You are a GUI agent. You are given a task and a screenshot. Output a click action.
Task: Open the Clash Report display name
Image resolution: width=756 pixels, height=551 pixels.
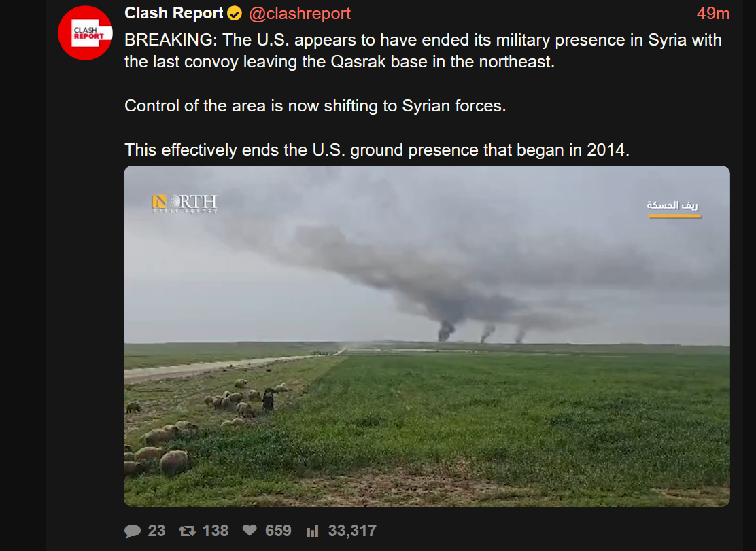[x=173, y=14]
